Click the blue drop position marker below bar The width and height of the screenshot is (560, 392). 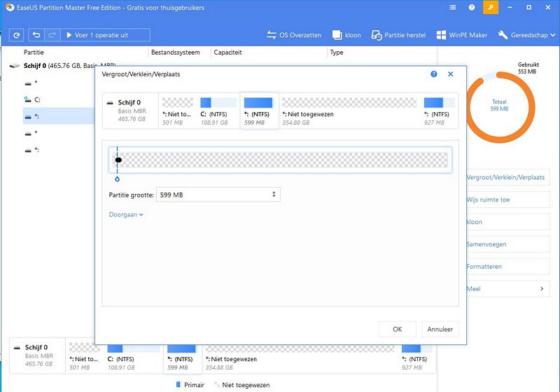pos(117,179)
